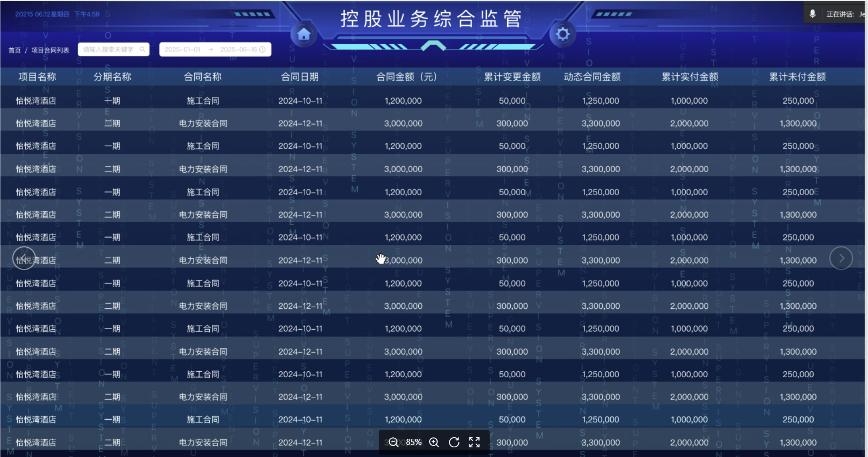Click the 项目名称 column header
Screen dimensions: 868x457
[37, 77]
